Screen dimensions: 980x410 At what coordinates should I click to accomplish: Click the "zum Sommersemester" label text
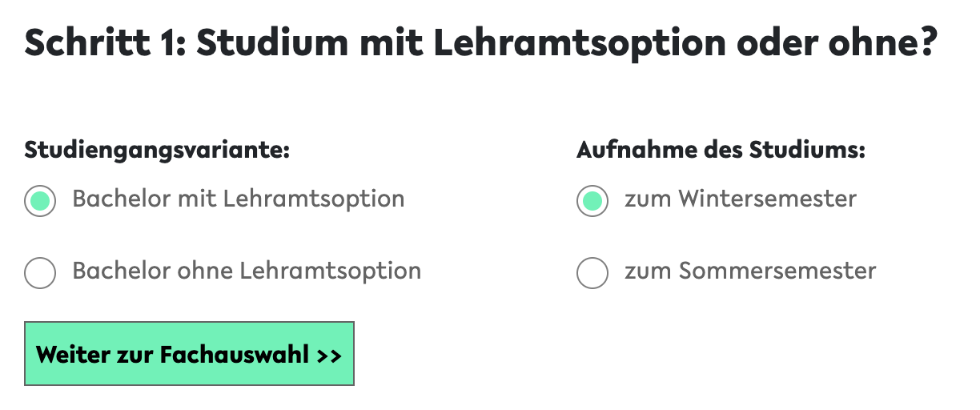pos(750,271)
